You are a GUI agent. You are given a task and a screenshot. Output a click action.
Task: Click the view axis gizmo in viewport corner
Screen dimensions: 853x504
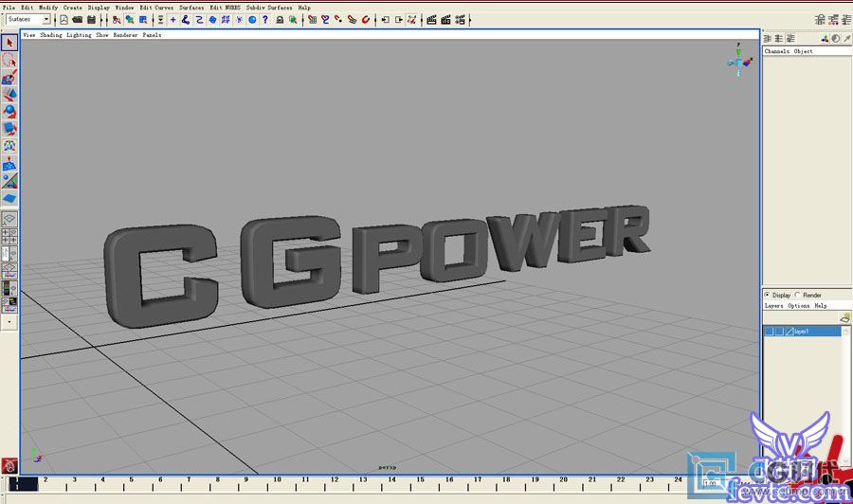[x=739, y=61]
